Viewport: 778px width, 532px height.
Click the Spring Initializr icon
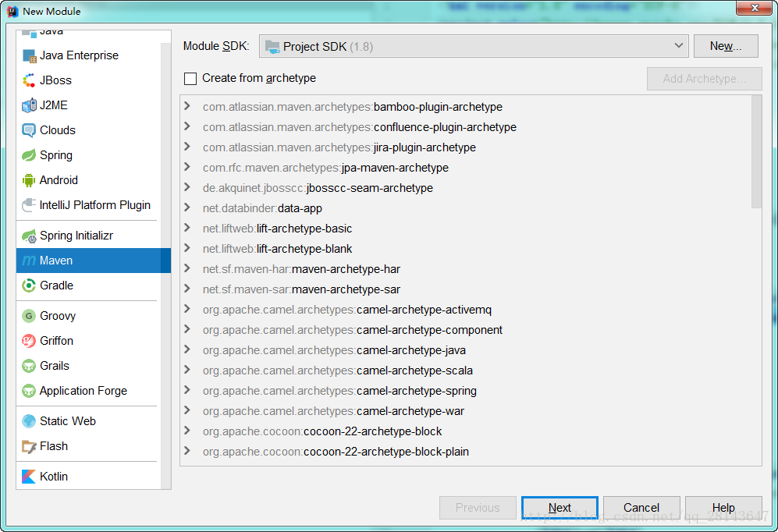click(30, 236)
